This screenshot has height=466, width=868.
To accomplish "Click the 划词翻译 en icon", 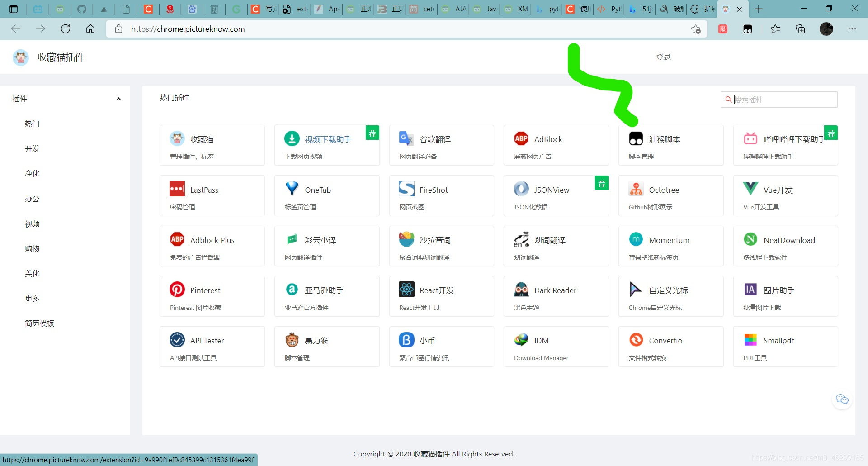I will pos(521,239).
